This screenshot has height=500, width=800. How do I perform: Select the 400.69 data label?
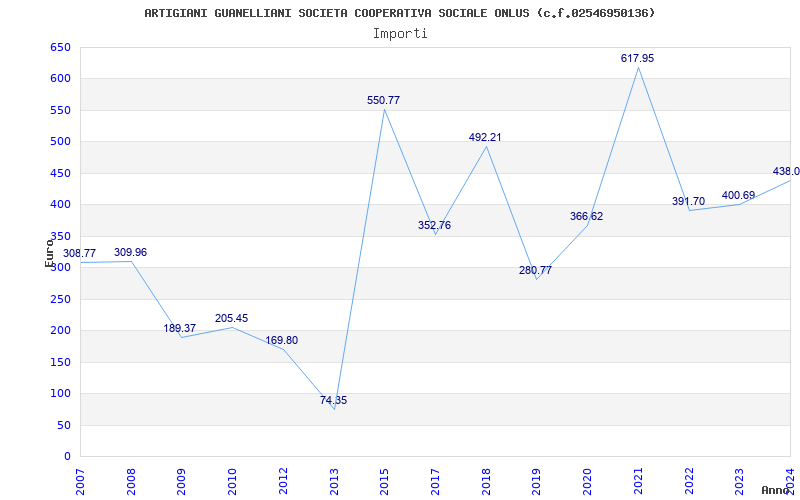[738, 195]
